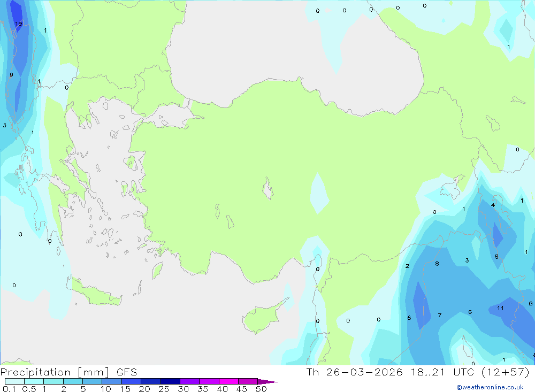Click the 11 precipitation value label
This screenshot has width=535, height=392.
point(500,308)
